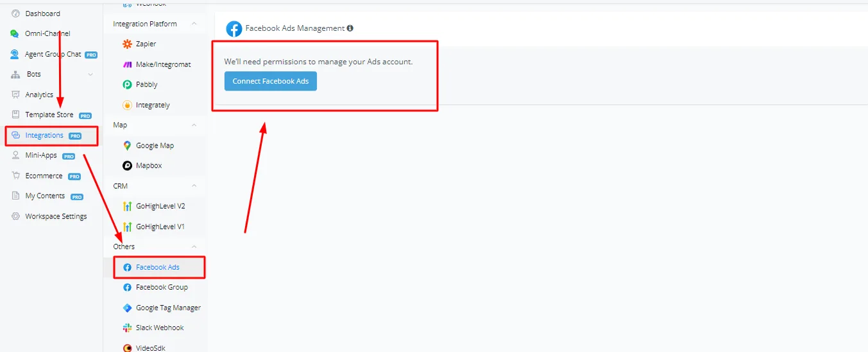The image size is (868, 352).
Task: Collapse the Others section chevron
Action: (194, 247)
